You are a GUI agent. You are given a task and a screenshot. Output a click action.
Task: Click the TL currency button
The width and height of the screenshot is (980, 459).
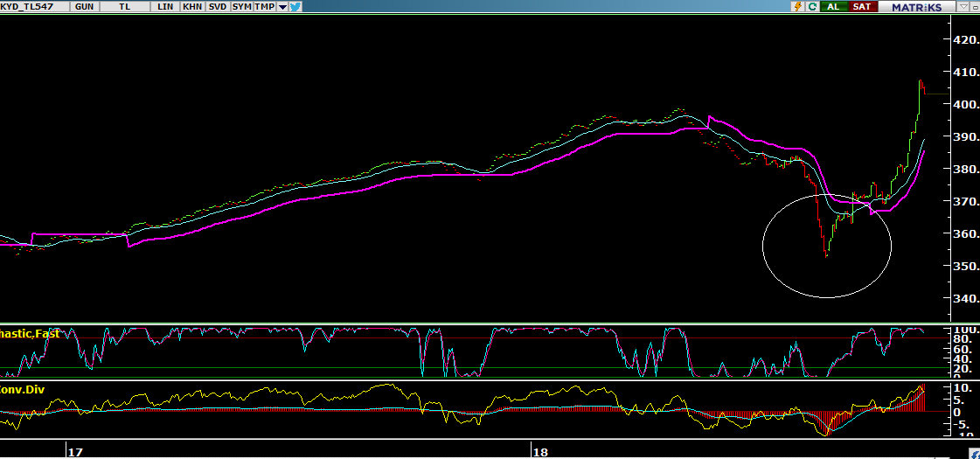[126, 6]
